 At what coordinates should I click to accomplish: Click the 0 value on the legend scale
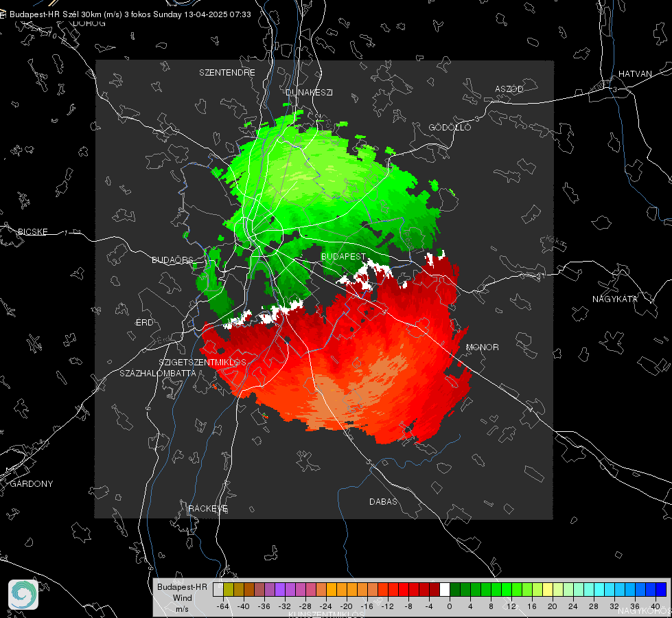tap(449, 606)
